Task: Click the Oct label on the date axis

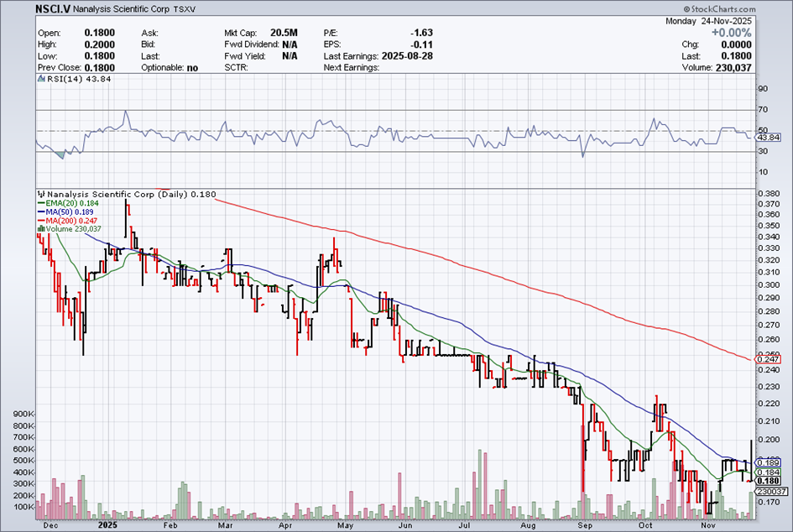Action: click(644, 525)
